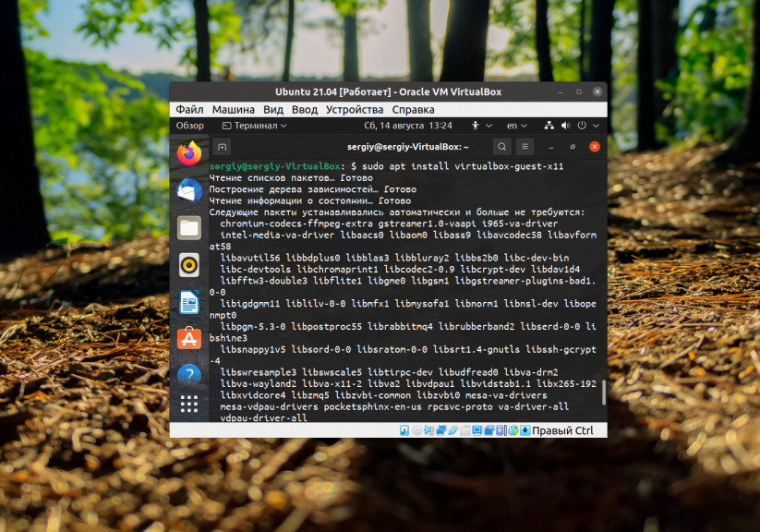Click the terminal search icon

pyautogui.click(x=501, y=147)
